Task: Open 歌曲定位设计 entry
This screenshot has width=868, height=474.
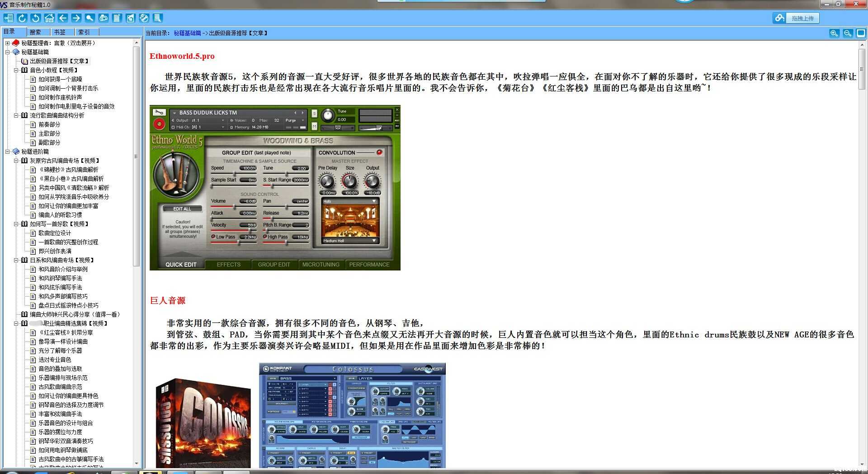Action: point(55,233)
